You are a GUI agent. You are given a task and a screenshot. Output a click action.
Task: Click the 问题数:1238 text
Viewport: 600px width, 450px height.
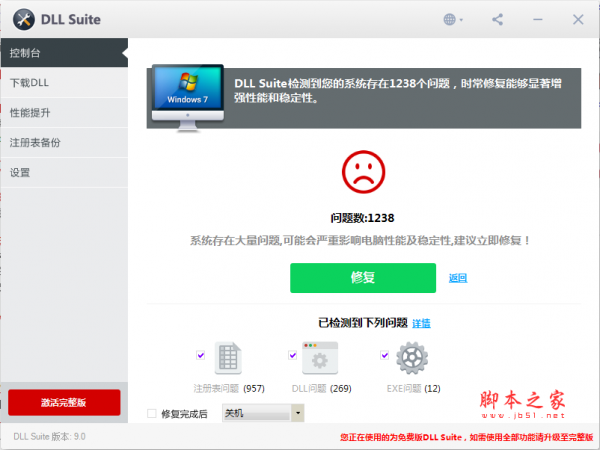pyautogui.click(x=362, y=218)
